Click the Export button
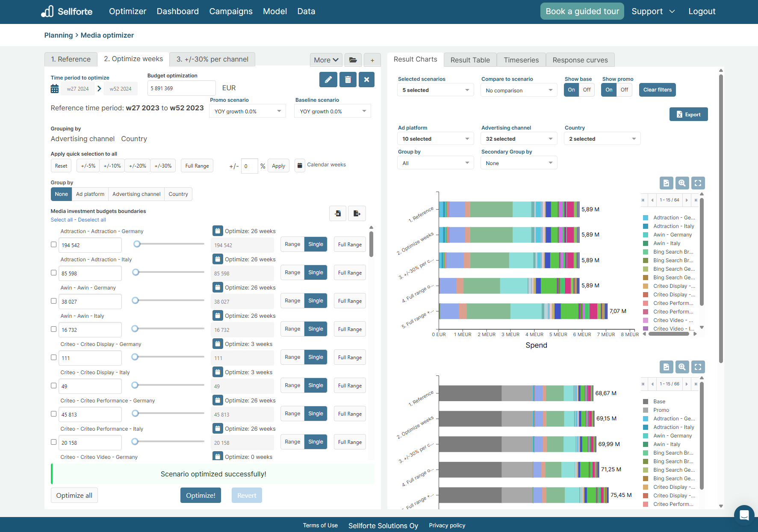 click(x=688, y=114)
